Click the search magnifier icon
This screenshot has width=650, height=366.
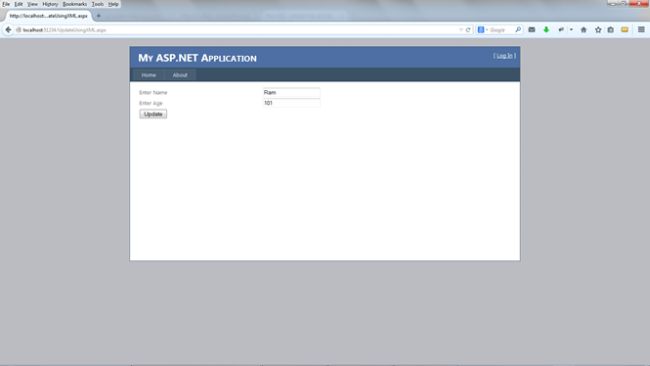point(518,30)
